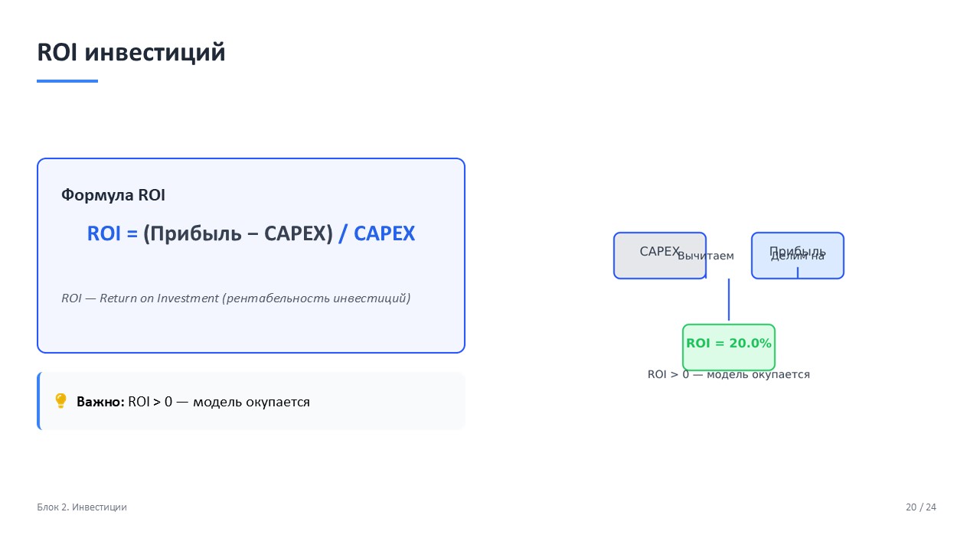Click the blue left border of the callout
This screenshot has height=551, width=980.
point(38,401)
